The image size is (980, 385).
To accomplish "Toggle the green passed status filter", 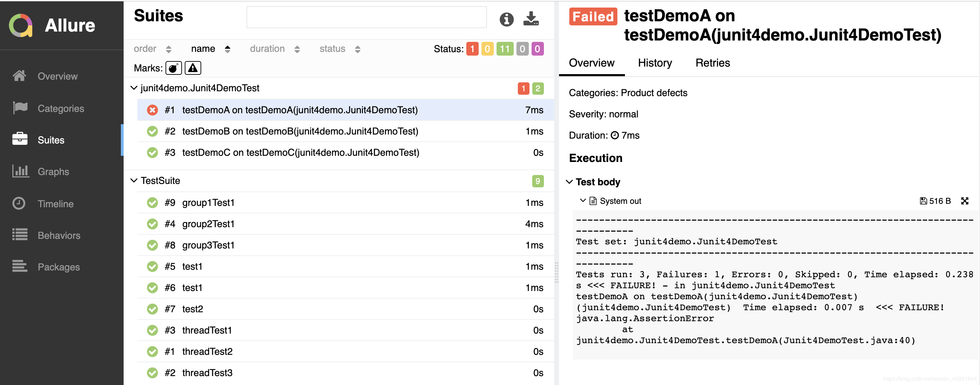I will click(504, 49).
